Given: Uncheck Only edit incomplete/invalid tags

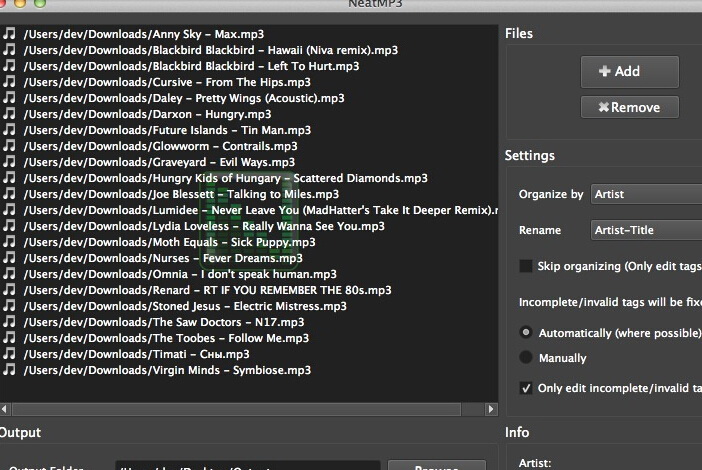Looking at the screenshot, I should (x=526, y=388).
